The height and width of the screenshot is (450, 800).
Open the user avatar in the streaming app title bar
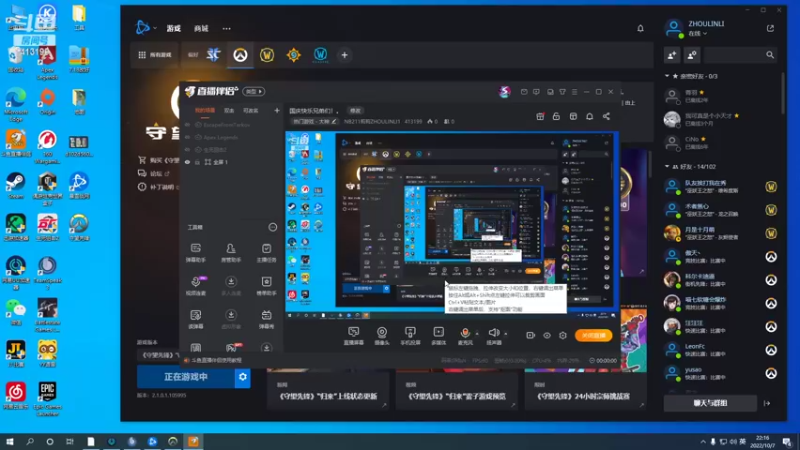(504, 91)
